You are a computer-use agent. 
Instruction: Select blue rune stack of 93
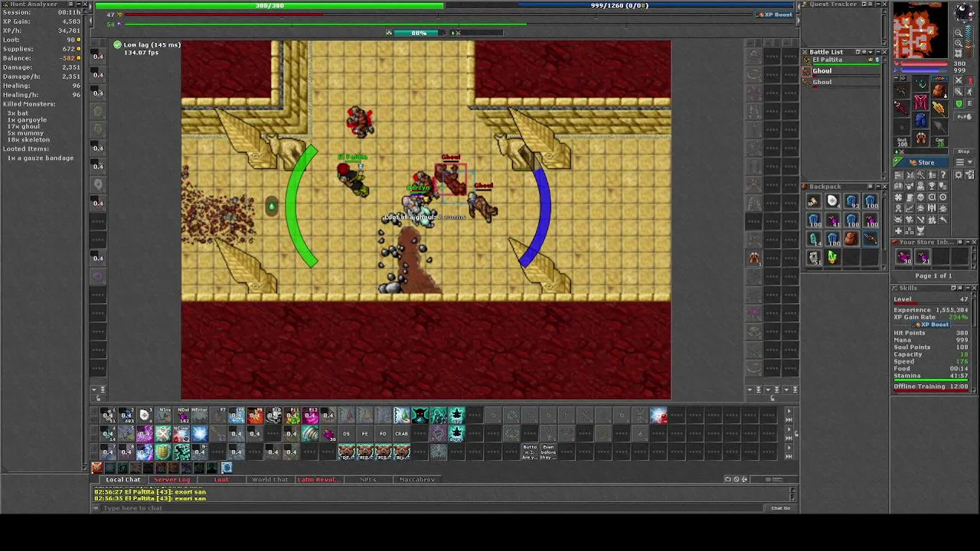pyautogui.click(x=851, y=201)
